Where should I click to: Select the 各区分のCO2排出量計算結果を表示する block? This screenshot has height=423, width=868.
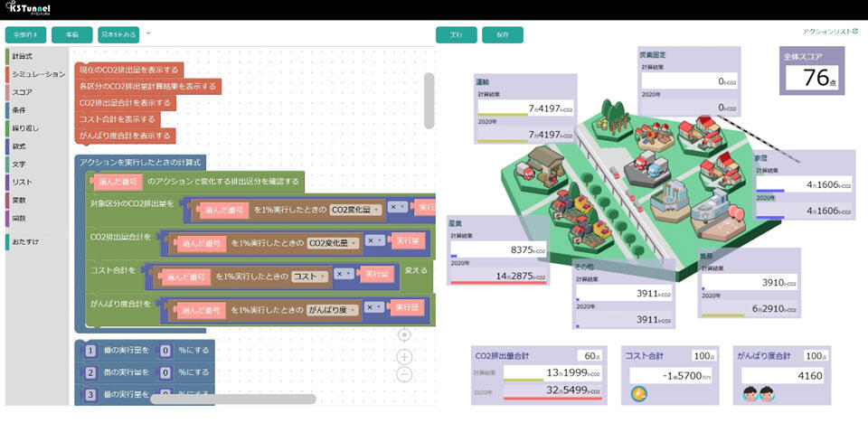coord(147,87)
